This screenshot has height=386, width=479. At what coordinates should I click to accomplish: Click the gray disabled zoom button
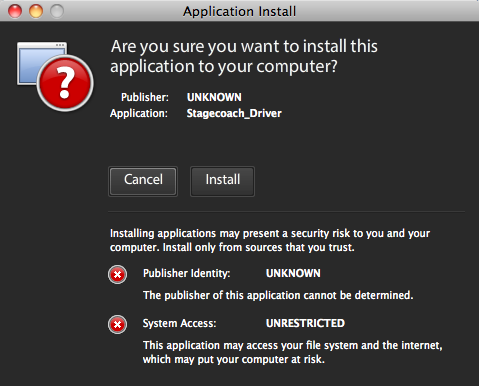tap(57, 11)
